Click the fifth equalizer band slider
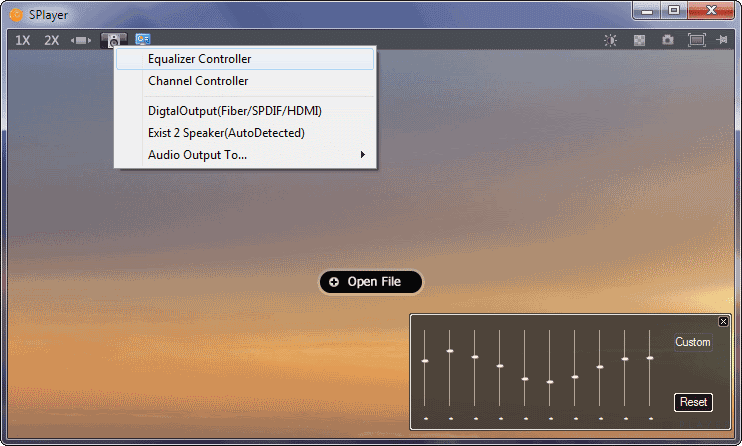Image resolution: width=742 pixels, height=446 pixels. (x=525, y=379)
